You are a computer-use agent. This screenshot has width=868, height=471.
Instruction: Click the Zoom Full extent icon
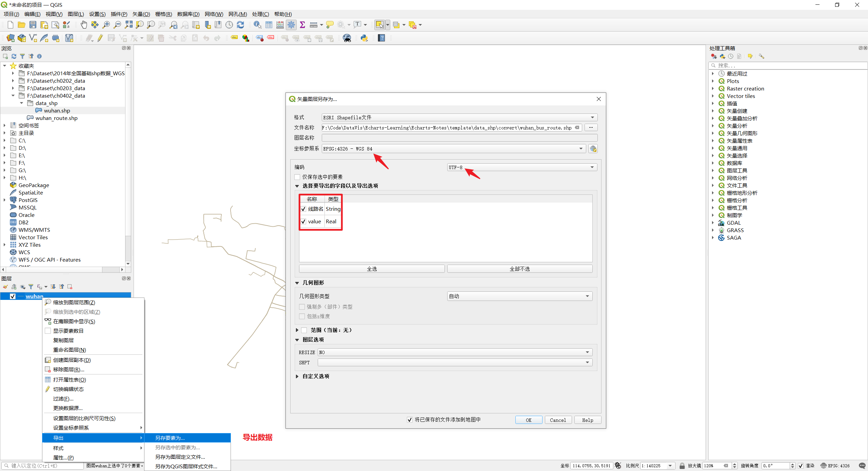tap(129, 25)
